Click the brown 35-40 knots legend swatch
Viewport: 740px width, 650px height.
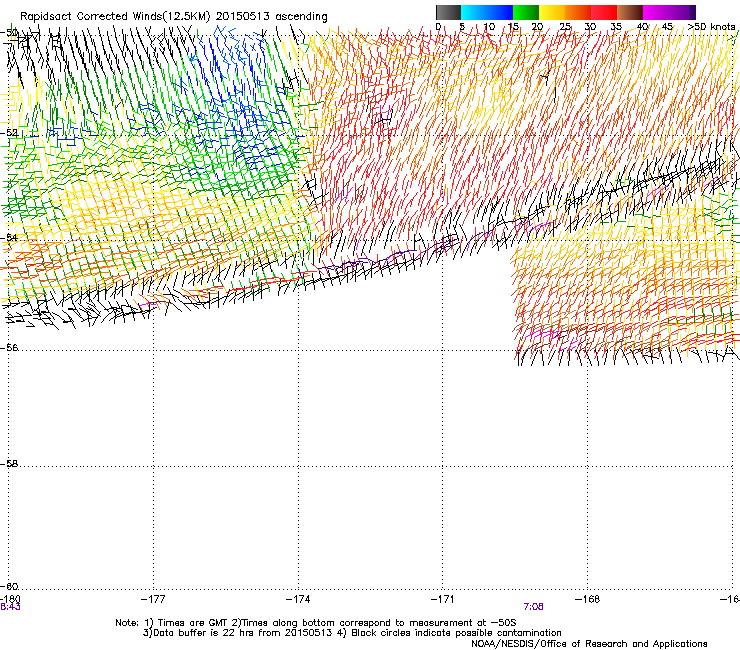coord(630,12)
